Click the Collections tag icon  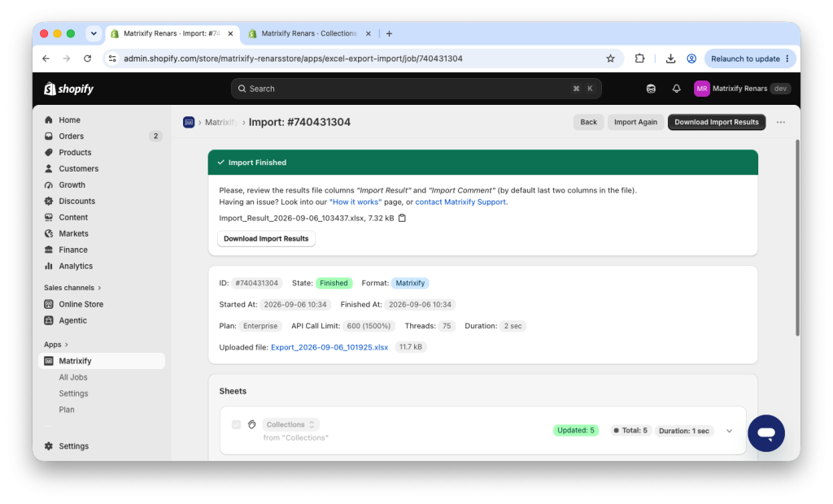tap(252, 424)
